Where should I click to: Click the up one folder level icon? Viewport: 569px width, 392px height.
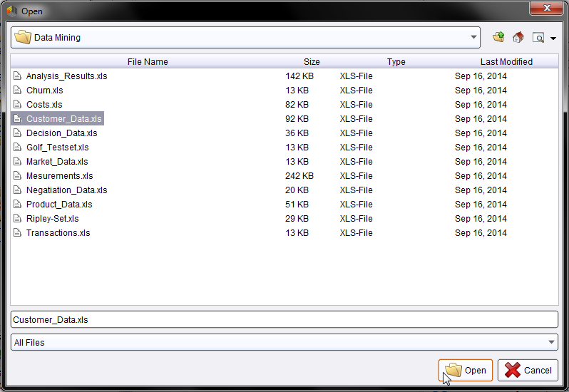(498, 37)
